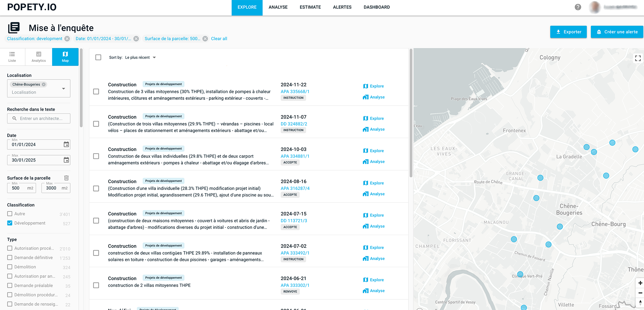Open the Min date calendar picker
This screenshot has height=310, width=644.
click(66, 145)
